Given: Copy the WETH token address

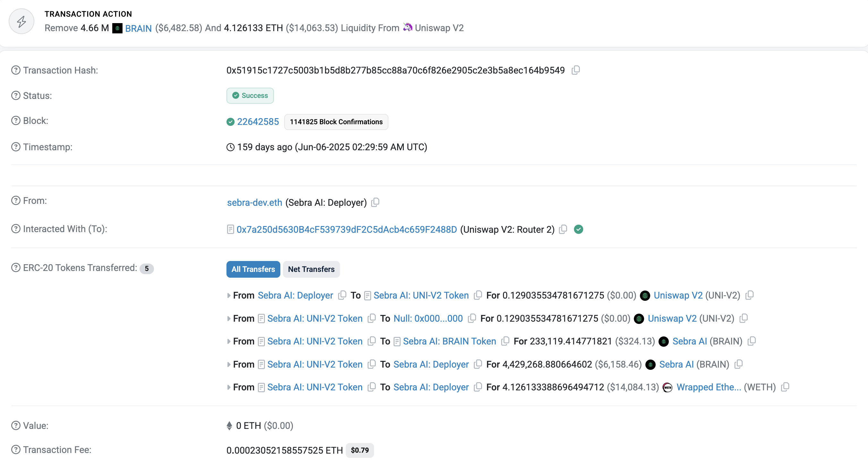Looking at the screenshot, I should tap(785, 387).
